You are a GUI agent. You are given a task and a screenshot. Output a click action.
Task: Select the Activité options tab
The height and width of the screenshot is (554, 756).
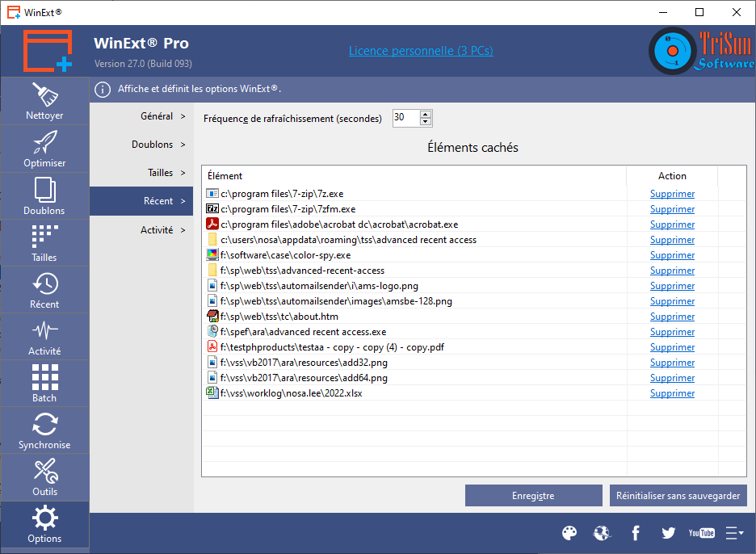tap(141, 230)
